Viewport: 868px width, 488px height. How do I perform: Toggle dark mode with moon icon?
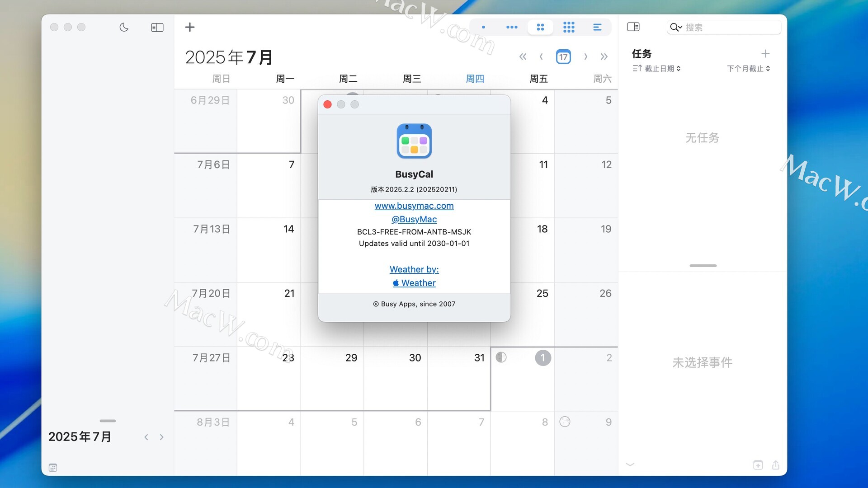(124, 27)
